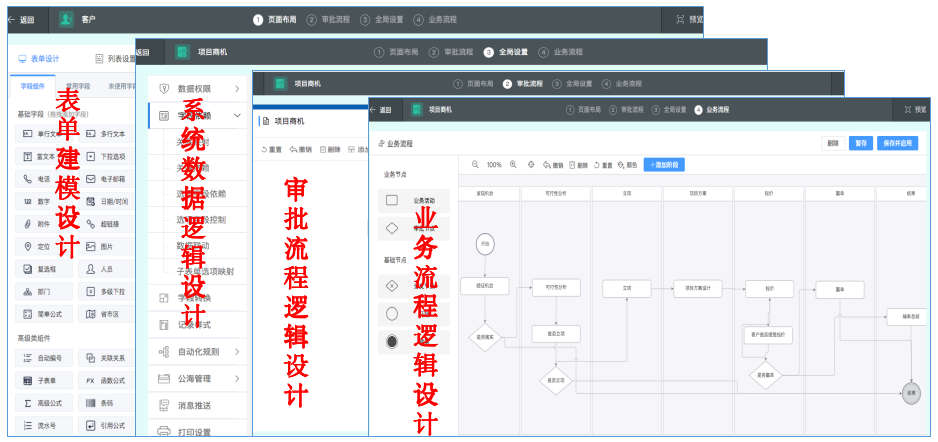Select the 结束 end node on the canvas
The height and width of the screenshot is (442, 938).
coord(911,393)
